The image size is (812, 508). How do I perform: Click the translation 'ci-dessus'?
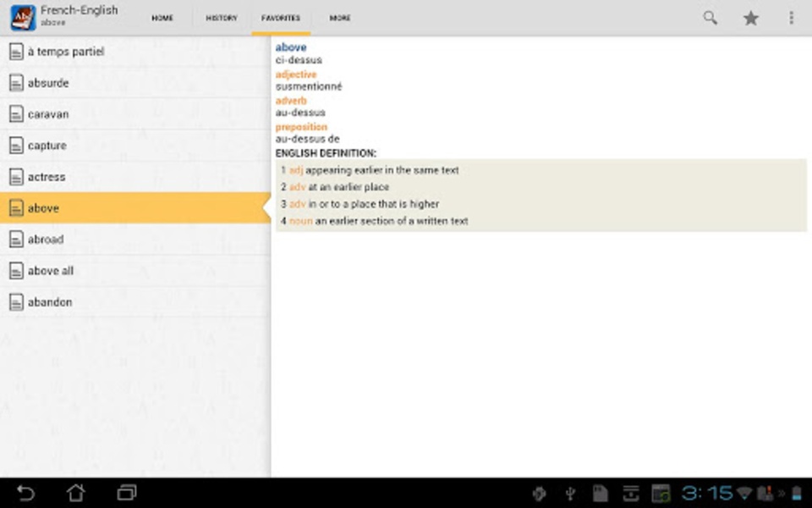(299, 60)
